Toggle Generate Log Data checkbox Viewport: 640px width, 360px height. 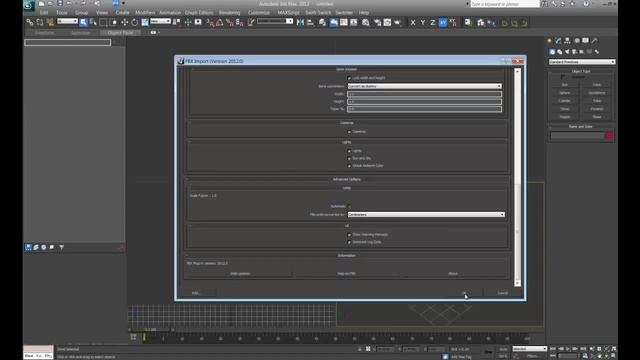coord(349,242)
